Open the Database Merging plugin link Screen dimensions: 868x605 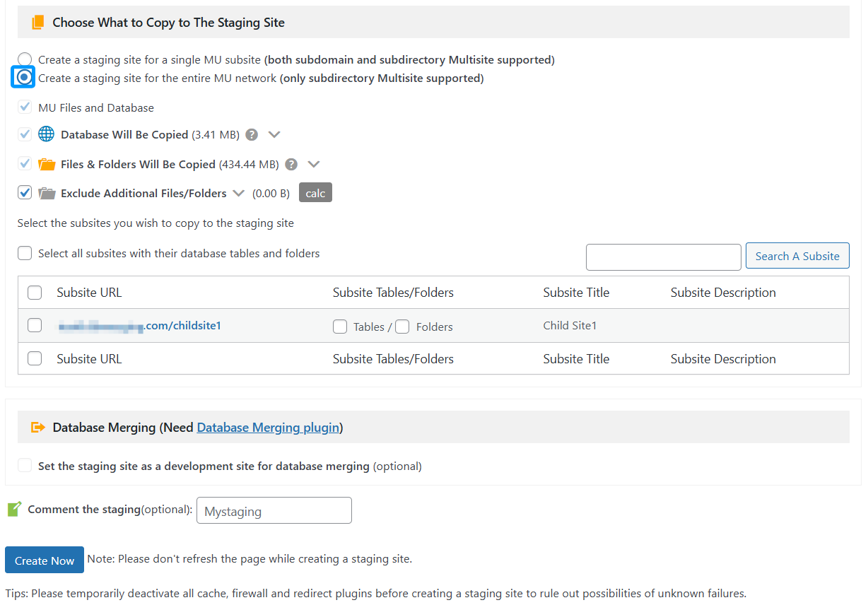(x=268, y=428)
